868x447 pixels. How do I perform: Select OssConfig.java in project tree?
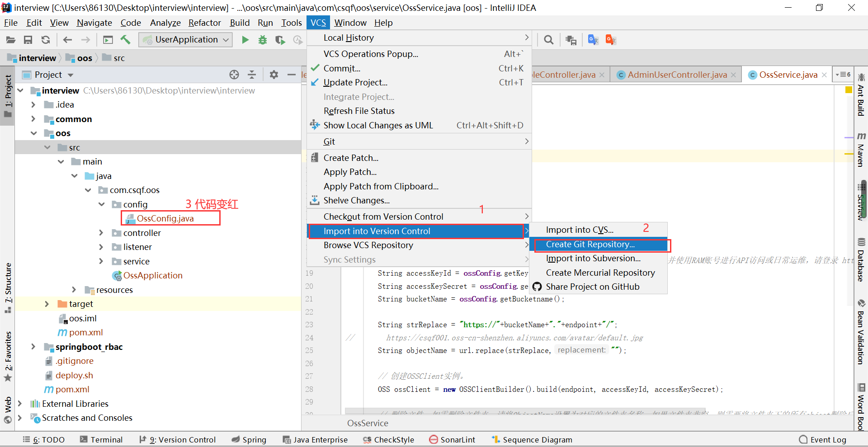(x=165, y=219)
